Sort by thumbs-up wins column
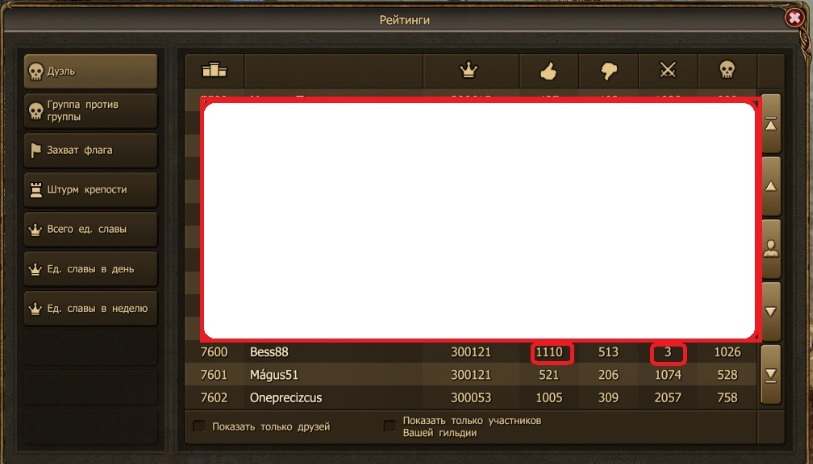 [549, 70]
